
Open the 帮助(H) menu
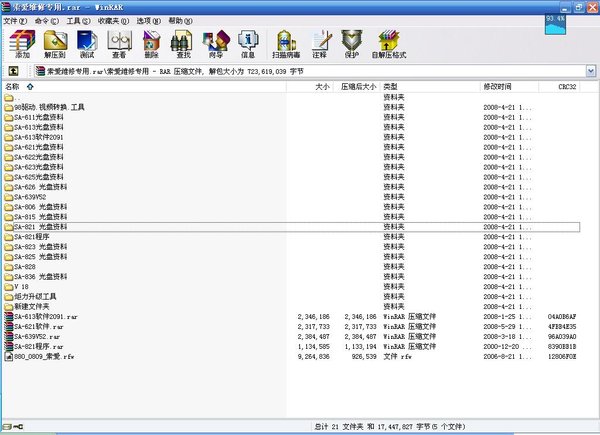[181, 21]
